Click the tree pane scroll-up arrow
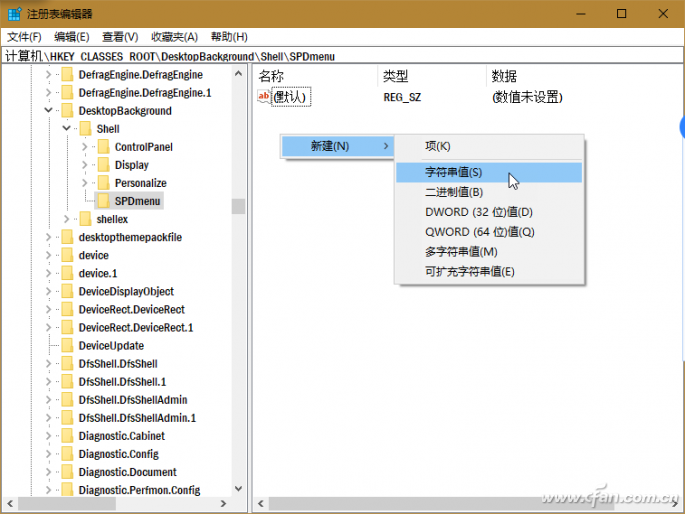Viewport: 685px width, 514px height. (x=239, y=73)
